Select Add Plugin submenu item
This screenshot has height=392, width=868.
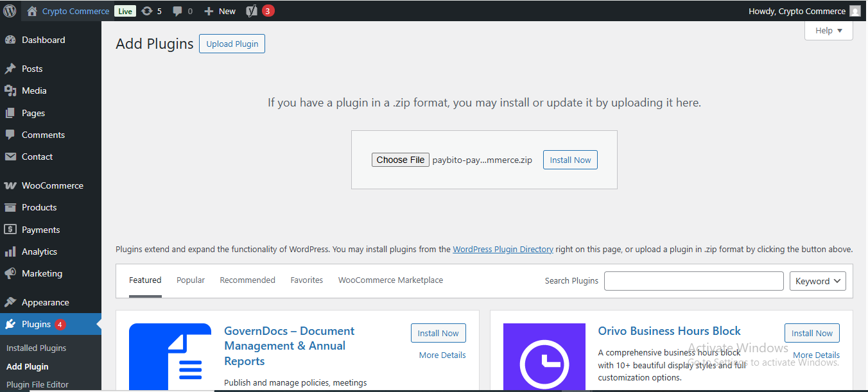tap(28, 366)
